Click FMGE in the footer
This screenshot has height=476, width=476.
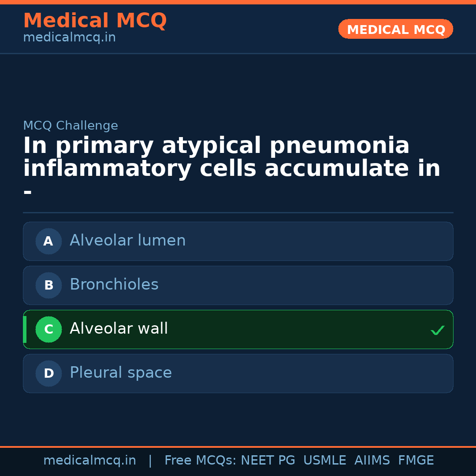(416, 461)
